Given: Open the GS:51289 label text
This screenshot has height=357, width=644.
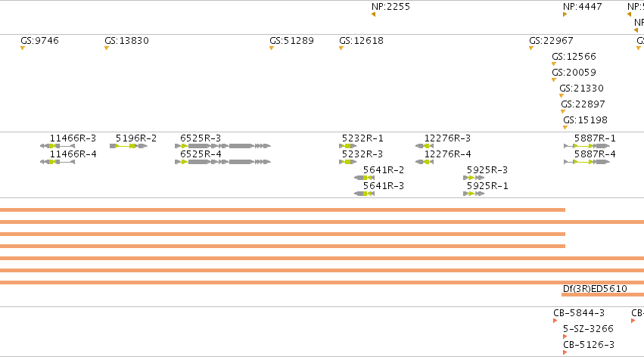Looking at the screenshot, I should [x=291, y=41].
